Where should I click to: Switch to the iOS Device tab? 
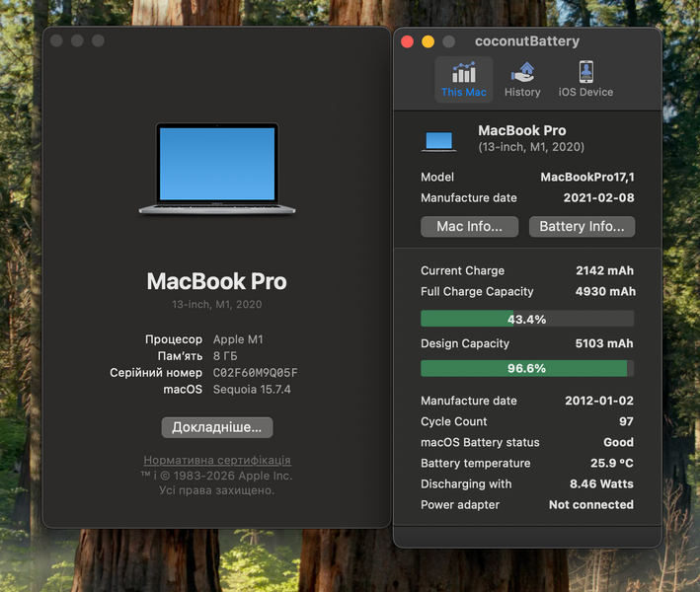pyautogui.click(x=585, y=80)
